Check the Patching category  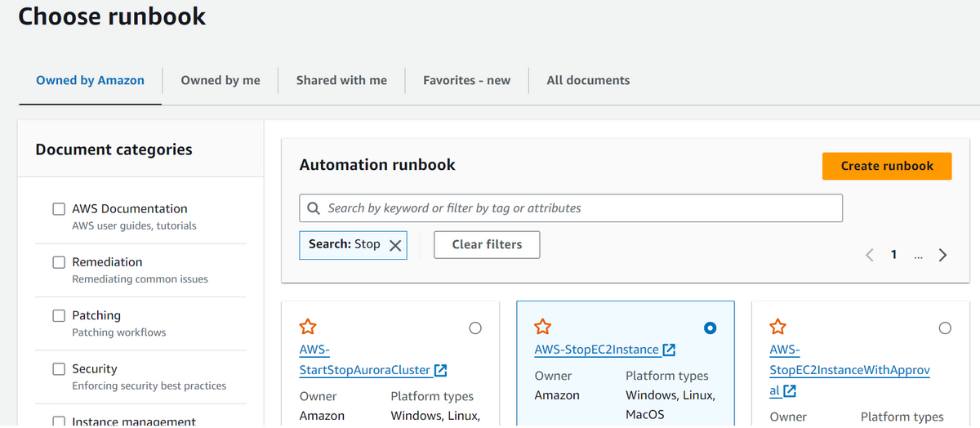click(59, 315)
